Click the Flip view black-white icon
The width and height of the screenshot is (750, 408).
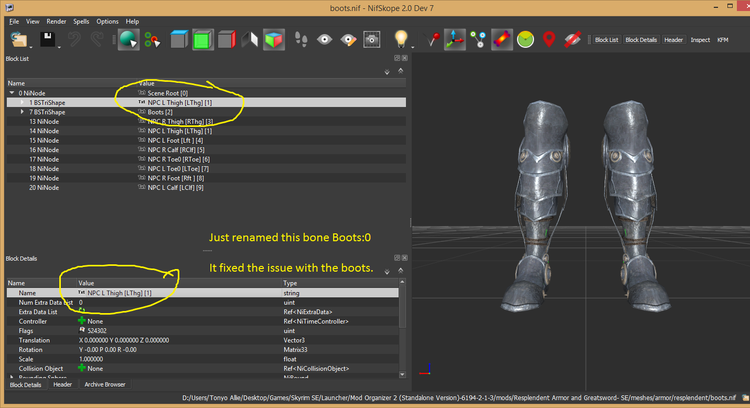[x=250, y=39]
